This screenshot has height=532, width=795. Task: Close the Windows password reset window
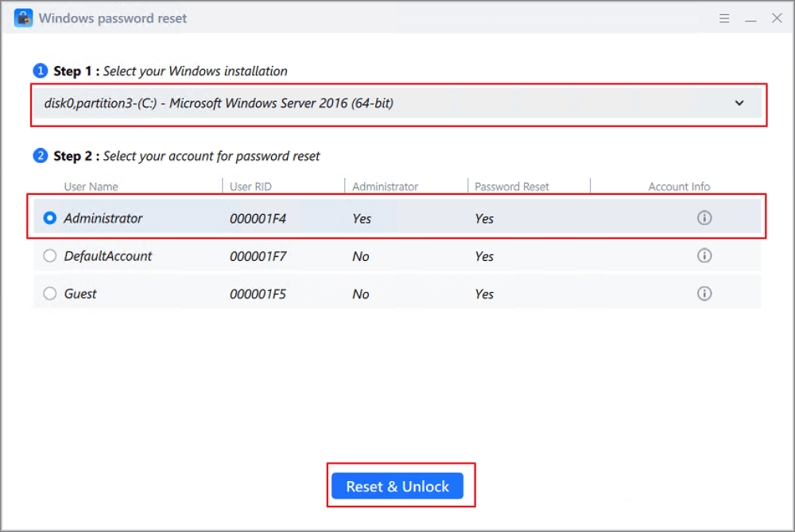pos(777,17)
